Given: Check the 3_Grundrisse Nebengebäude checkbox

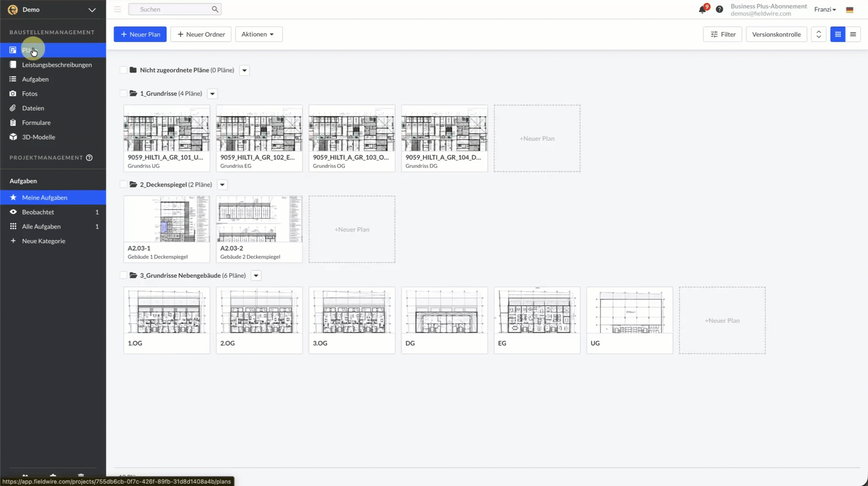Looking at the screenshot, I should tap(123, 275).
